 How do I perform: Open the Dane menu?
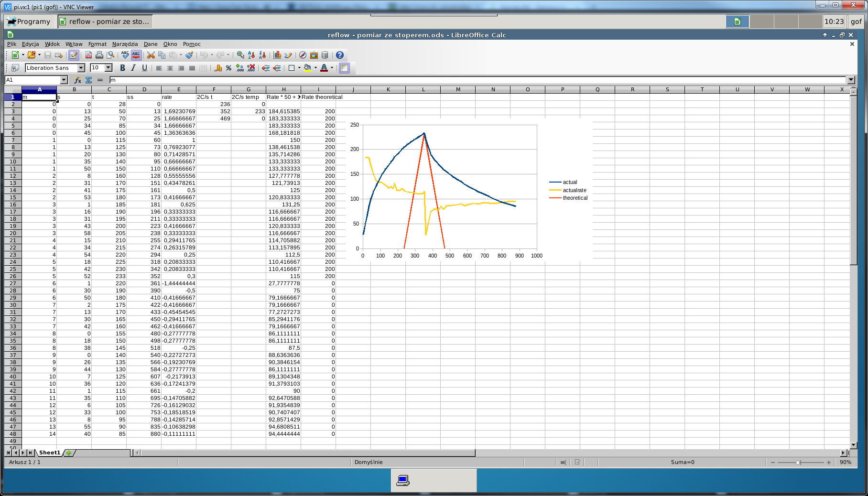[151, 44]
